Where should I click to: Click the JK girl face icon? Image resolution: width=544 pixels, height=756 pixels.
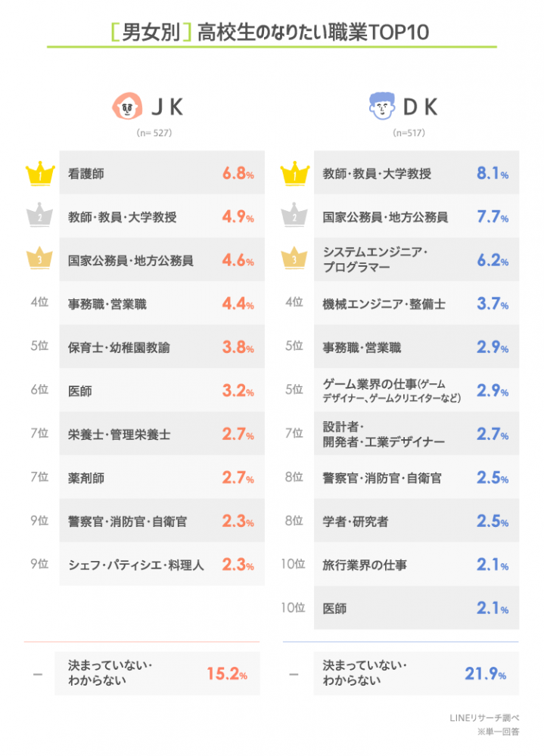pos(128,107)
